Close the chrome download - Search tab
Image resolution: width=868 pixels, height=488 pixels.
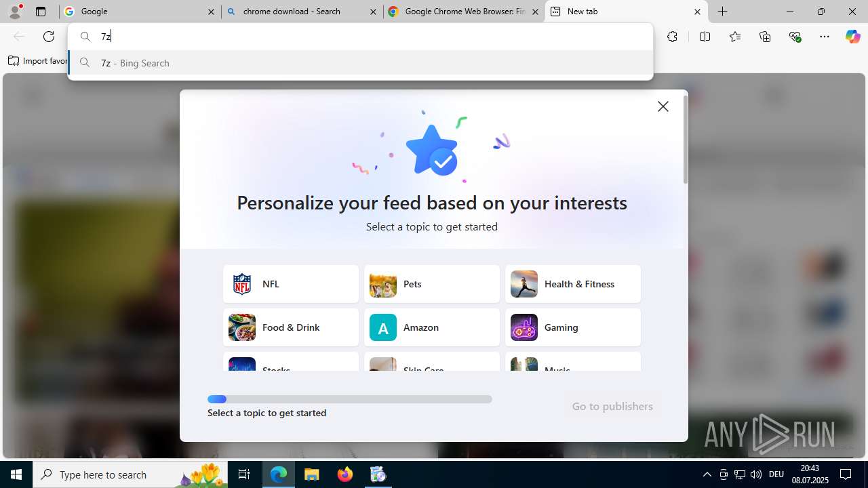click(373, 12)
